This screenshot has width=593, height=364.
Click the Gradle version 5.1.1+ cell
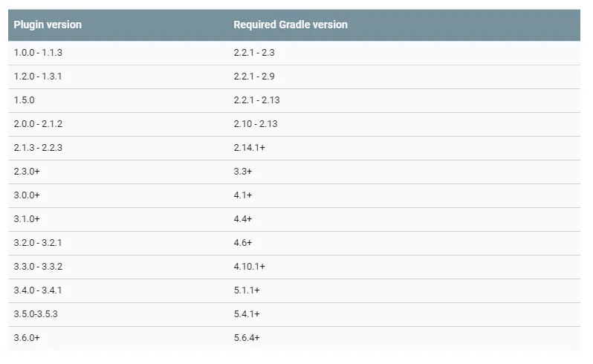tap(247, 290)
